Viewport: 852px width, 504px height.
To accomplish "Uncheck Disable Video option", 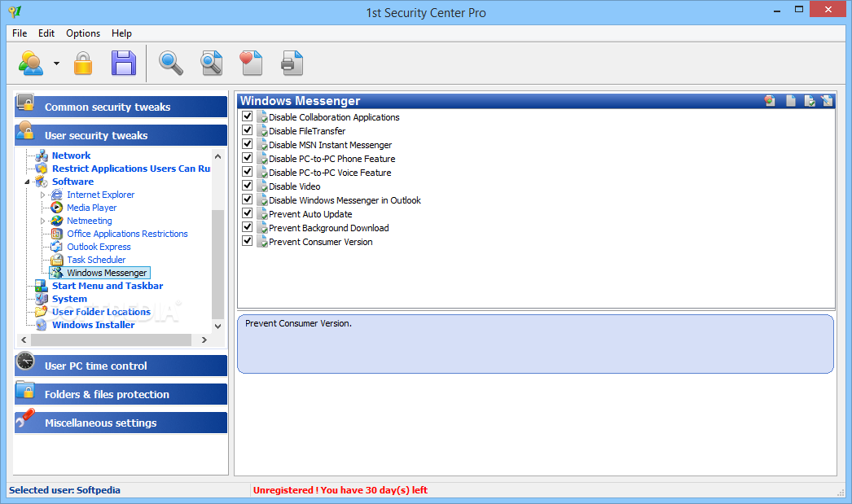I will 248,185.
